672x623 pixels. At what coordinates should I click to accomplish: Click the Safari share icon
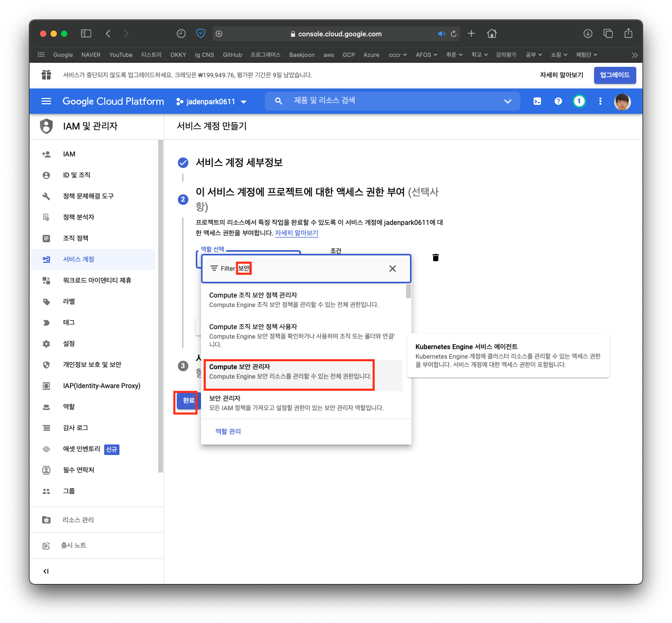628,33
